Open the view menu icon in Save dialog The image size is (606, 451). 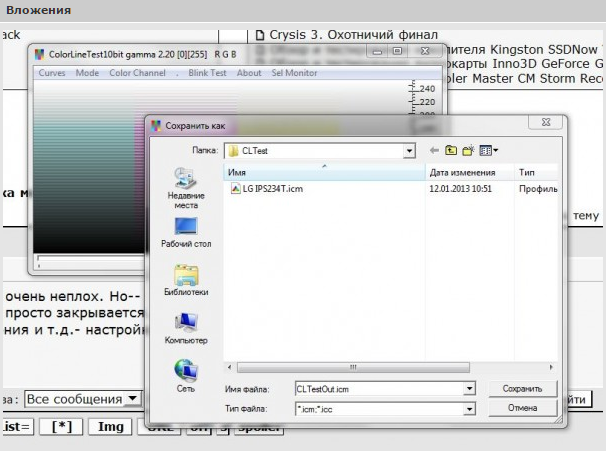488,150
